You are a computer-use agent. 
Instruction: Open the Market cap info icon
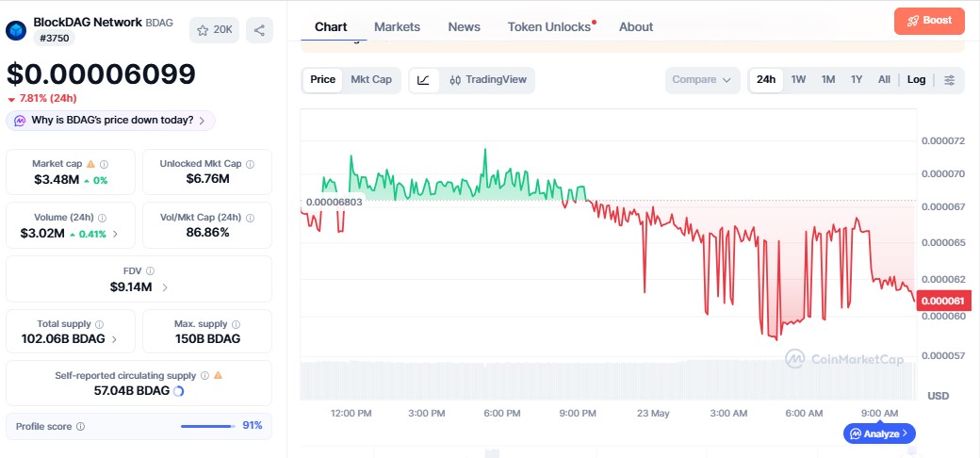(105, 164)
